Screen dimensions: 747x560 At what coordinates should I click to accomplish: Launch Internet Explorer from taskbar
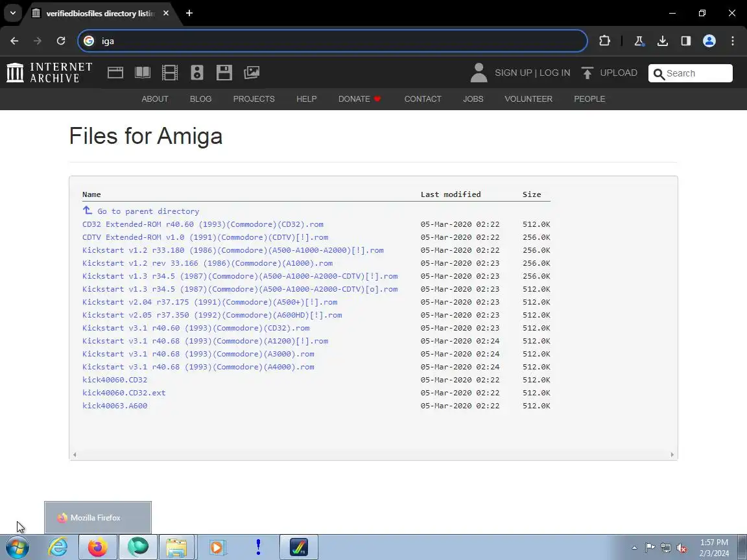click(58, 547)
